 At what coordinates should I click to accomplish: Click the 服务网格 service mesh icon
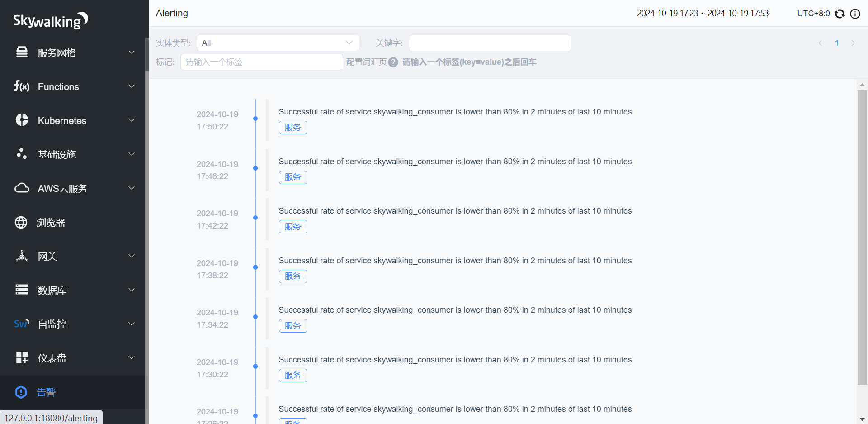(x=22, y=52)
